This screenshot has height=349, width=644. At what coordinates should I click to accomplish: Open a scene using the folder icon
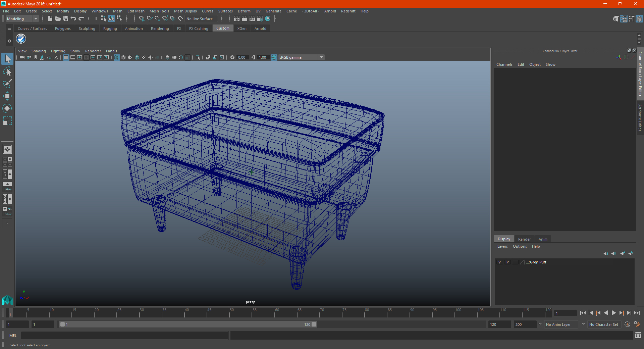click(58, 19)
